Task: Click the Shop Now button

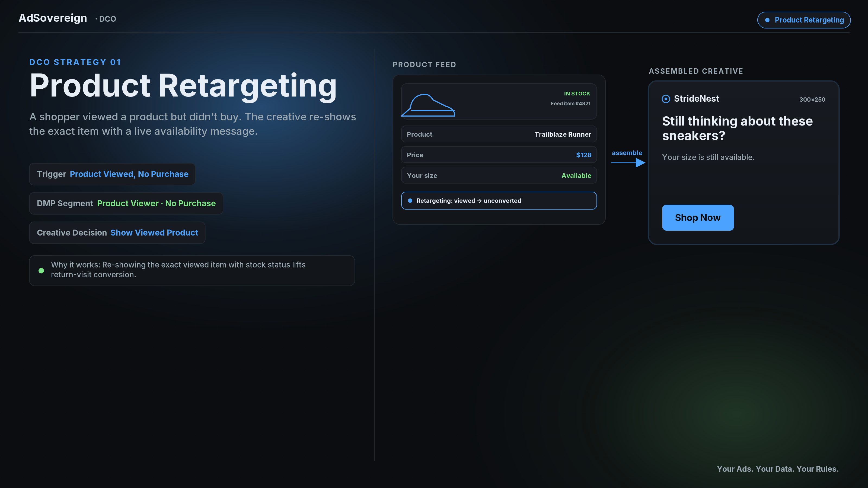Action: [698, 217]
